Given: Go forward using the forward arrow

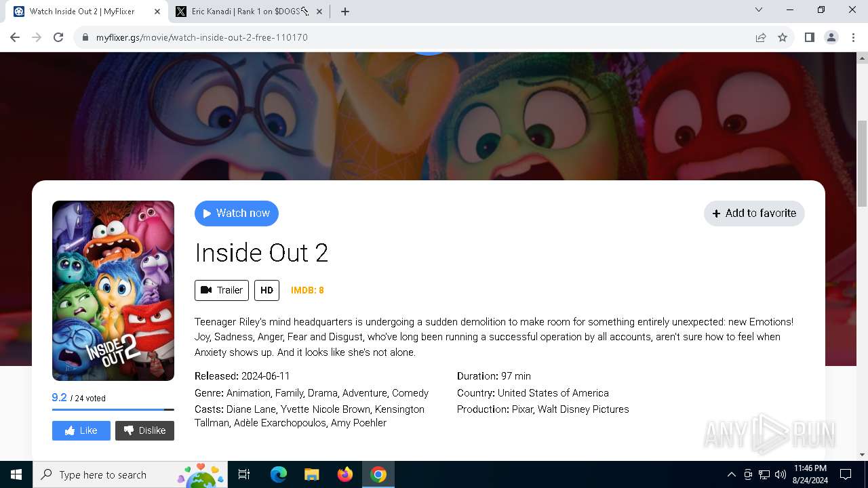Looking at the screenshot, I should [37, 37].
